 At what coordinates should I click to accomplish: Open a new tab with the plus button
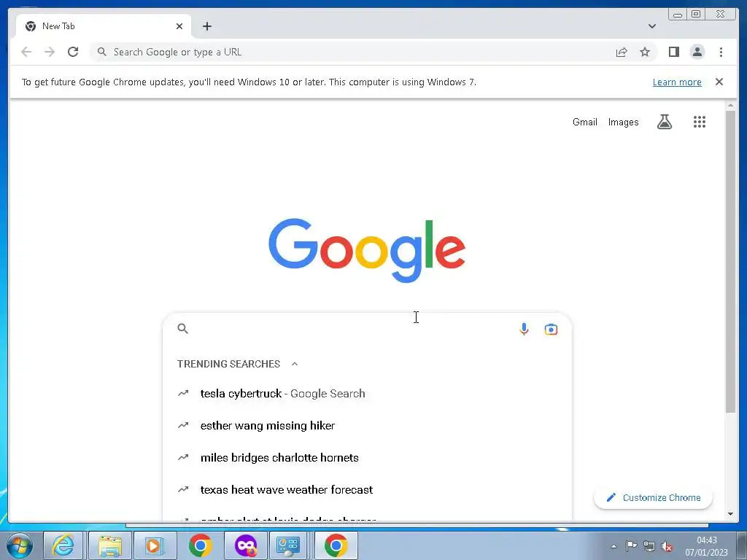[206, 26]
